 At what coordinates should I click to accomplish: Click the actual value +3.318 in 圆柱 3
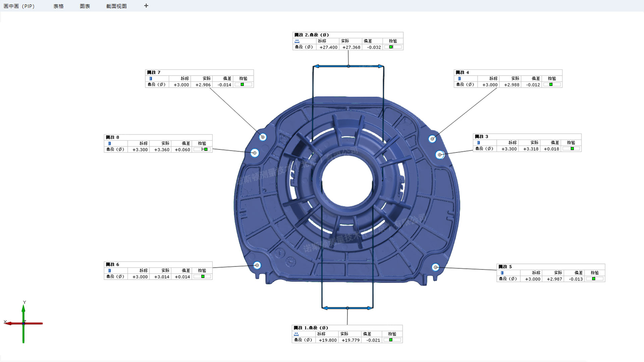[531, 149]
